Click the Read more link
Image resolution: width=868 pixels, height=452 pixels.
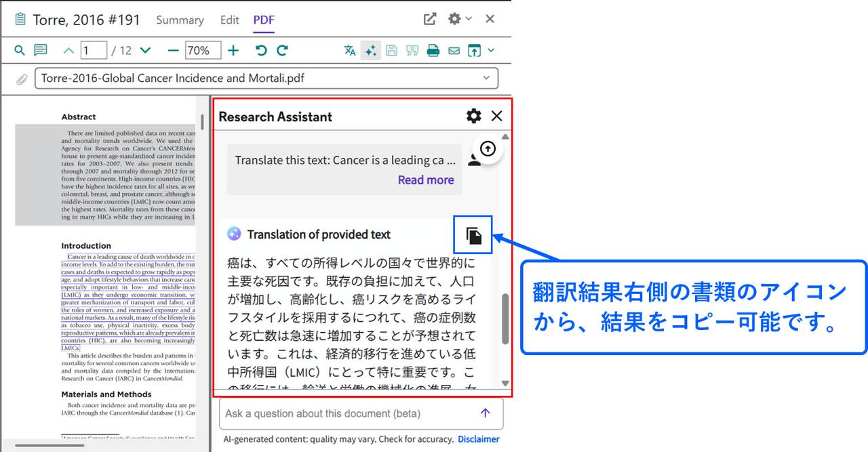[x=425, y=180]
